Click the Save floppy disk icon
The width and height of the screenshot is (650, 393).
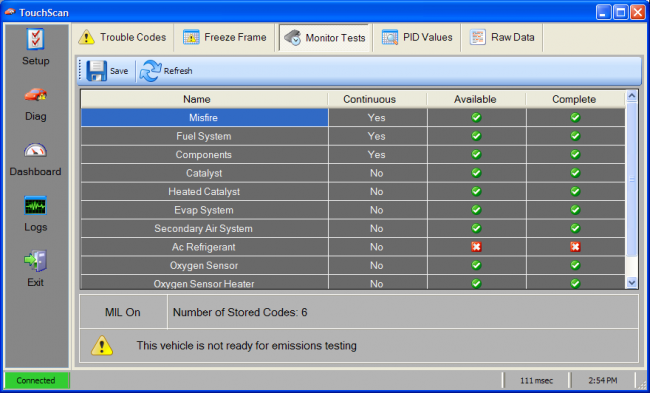[x=96, y=71]
